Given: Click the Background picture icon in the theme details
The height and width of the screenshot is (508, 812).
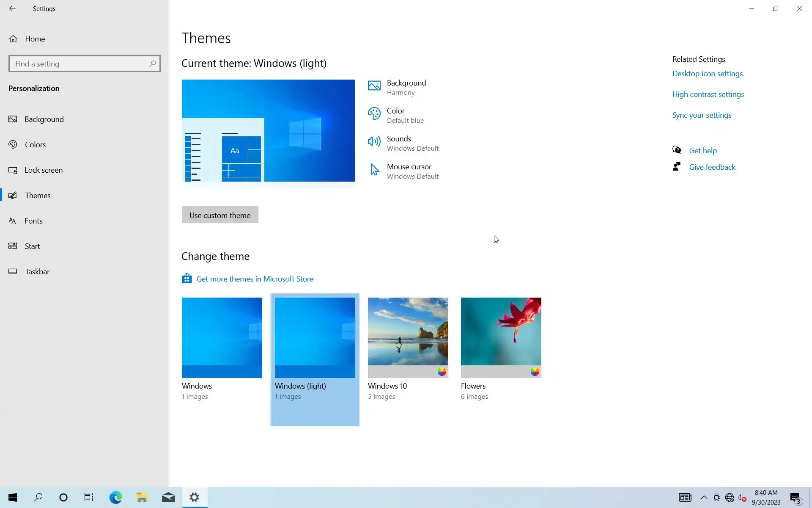Looking at the screenshot, I should [x=374, y=86].
